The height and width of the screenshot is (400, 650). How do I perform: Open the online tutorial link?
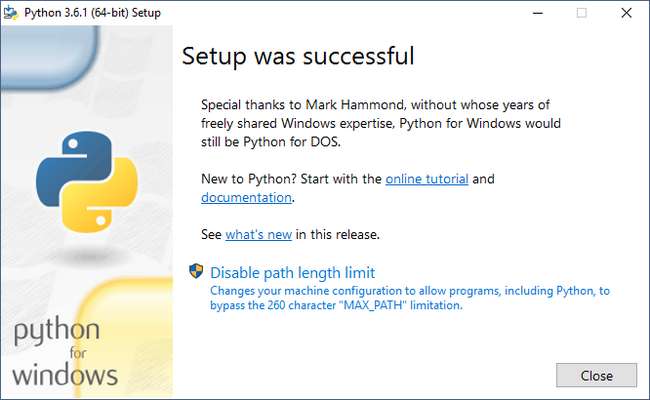426,179
